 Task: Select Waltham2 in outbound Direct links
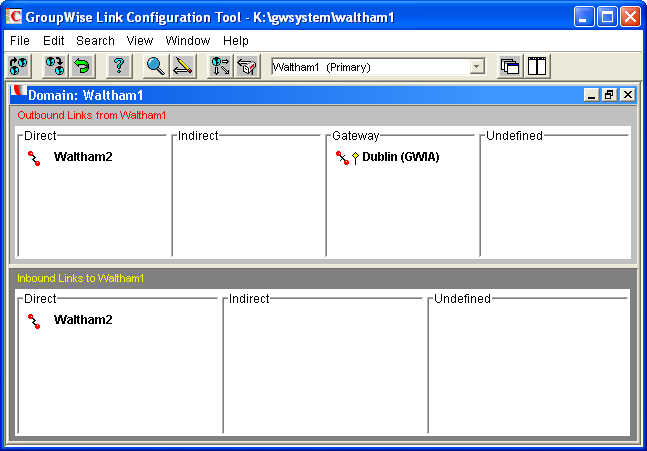tap(83, 157)
